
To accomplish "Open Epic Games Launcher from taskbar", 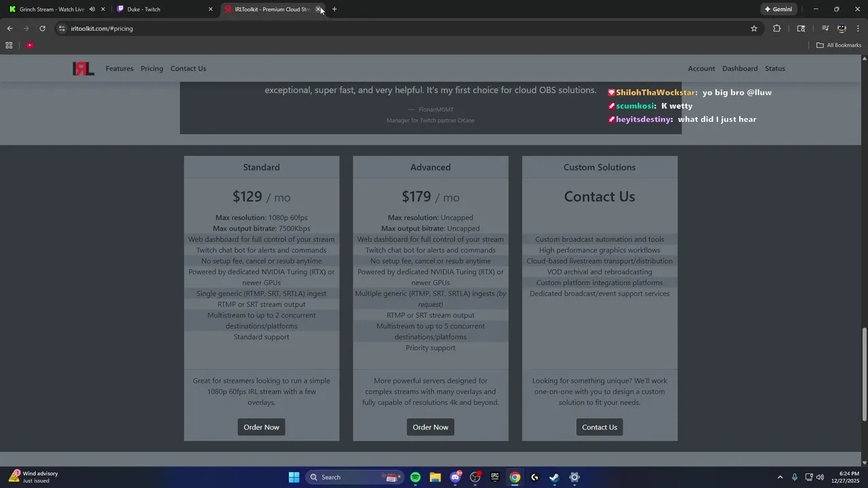I will click(x=495, y=477).
